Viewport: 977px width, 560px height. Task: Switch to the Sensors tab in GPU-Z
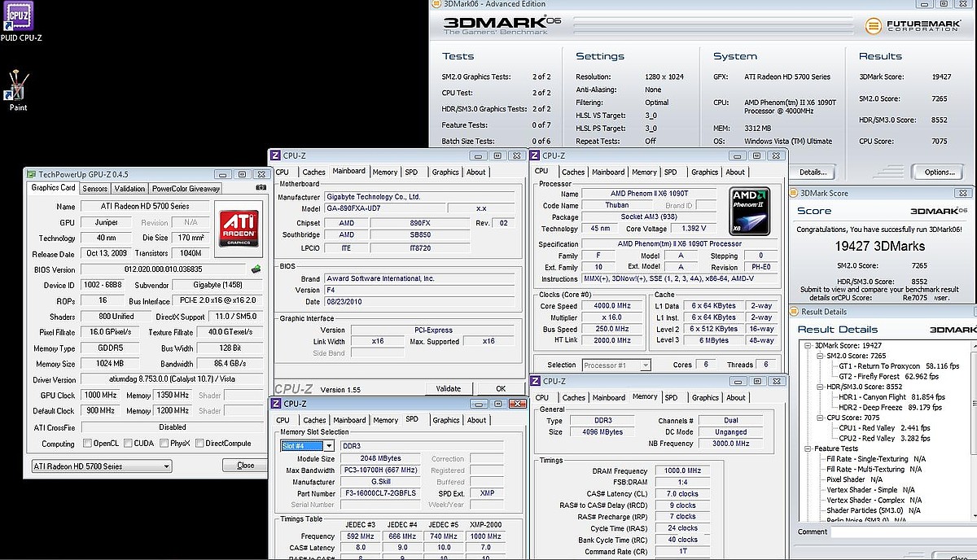click(94, 188)
